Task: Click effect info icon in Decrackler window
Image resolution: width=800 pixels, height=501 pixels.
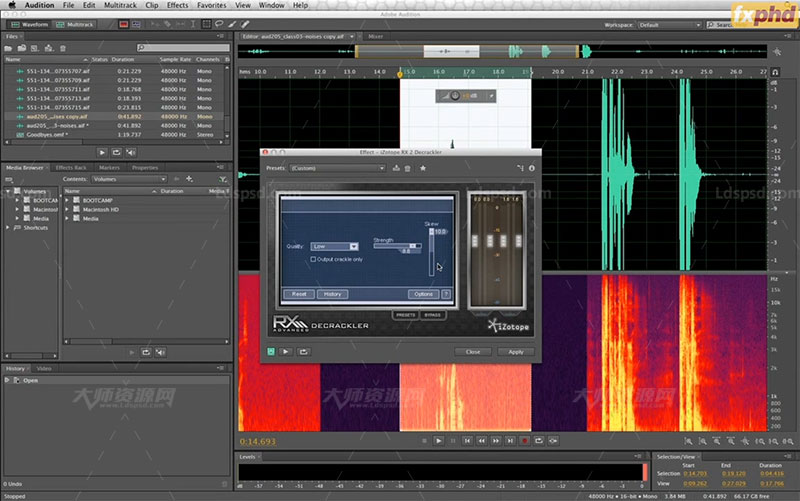Action: [x=532, y=168]
